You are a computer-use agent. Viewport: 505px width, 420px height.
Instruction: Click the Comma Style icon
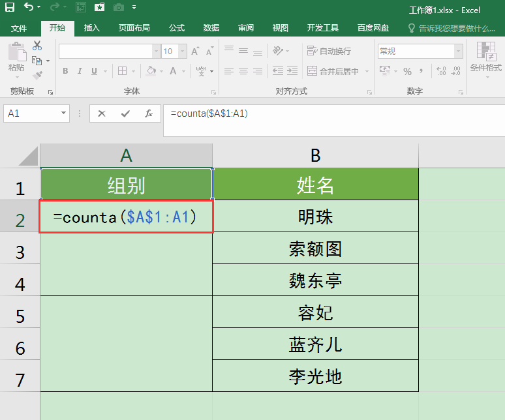click(x=421, y=71)
